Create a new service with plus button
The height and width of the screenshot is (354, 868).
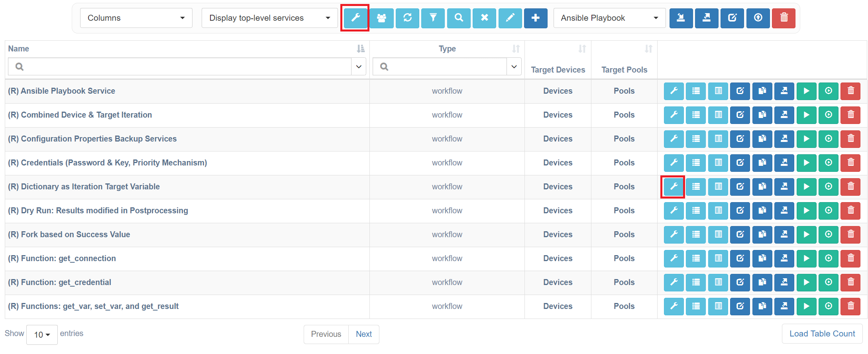pyautogui.click(x=536, y=18)
